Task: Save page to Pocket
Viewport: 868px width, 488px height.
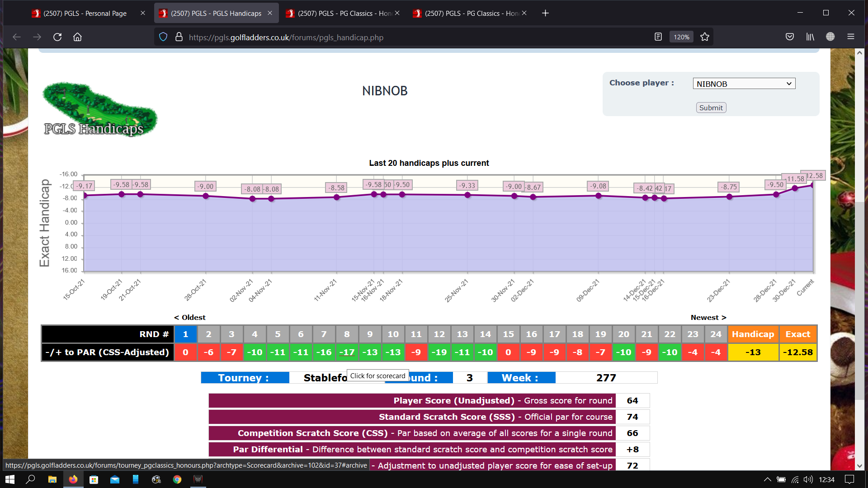Action: [790, 37]
